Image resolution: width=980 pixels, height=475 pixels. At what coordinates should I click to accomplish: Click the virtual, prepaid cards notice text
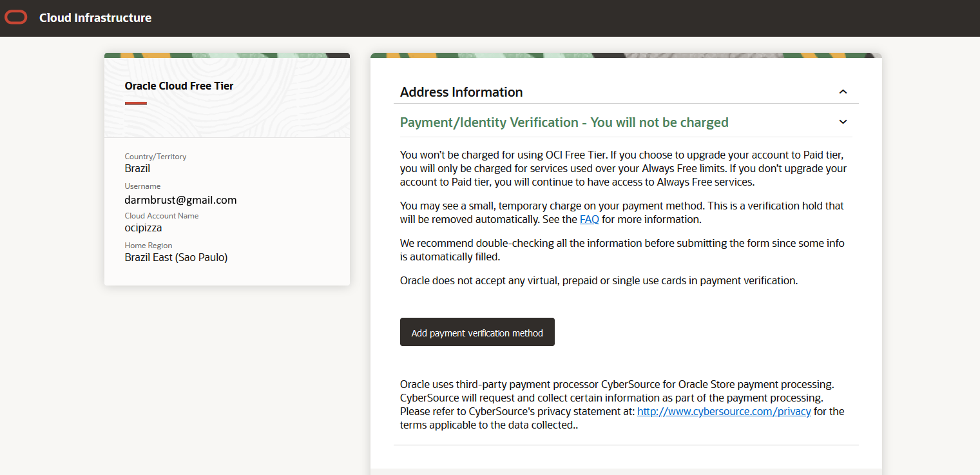(x=599, y=281)
